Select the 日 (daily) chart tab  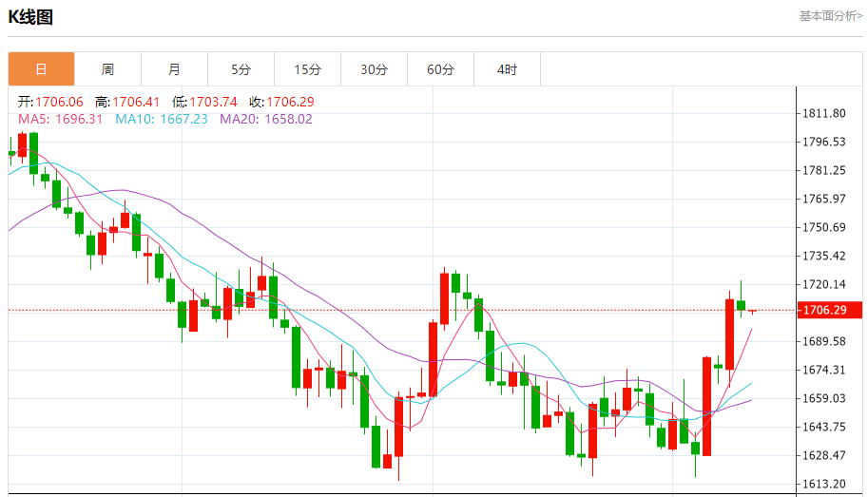(41, 69)
